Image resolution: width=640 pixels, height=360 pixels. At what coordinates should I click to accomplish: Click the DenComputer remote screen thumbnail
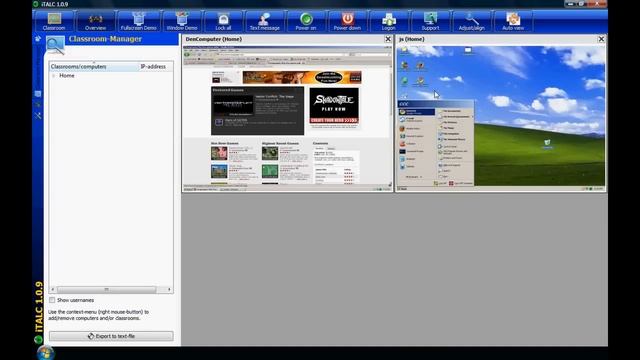click(x=287, y=118)
